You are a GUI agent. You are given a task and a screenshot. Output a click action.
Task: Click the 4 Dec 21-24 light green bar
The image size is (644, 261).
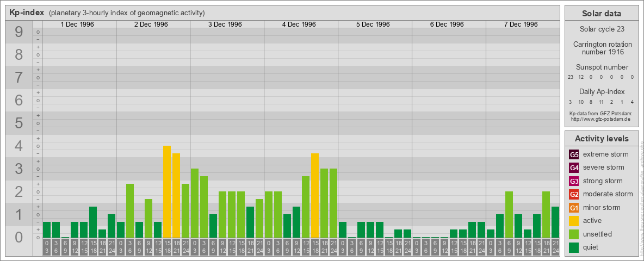click(x=333, y=203)
